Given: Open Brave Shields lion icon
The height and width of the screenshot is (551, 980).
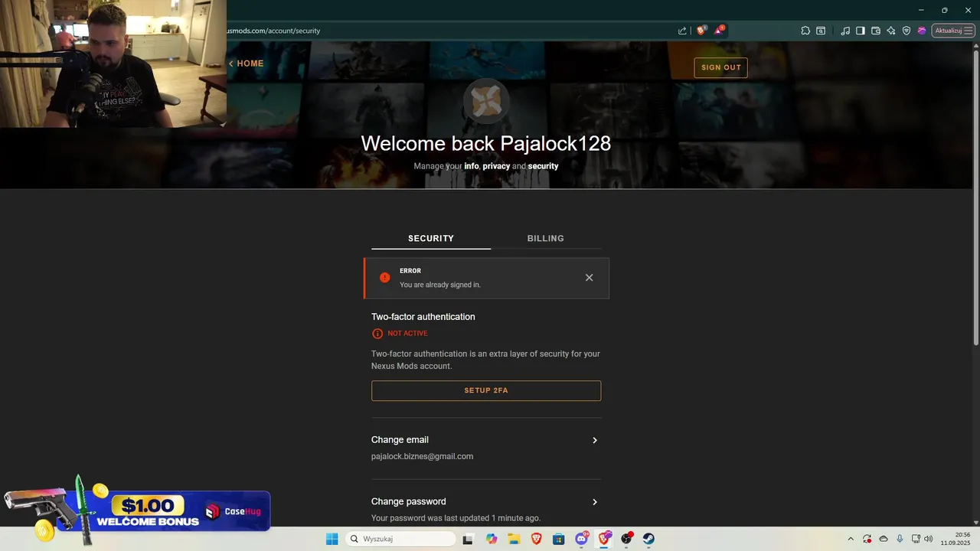Looking at the screenshot, I should 701,31.
